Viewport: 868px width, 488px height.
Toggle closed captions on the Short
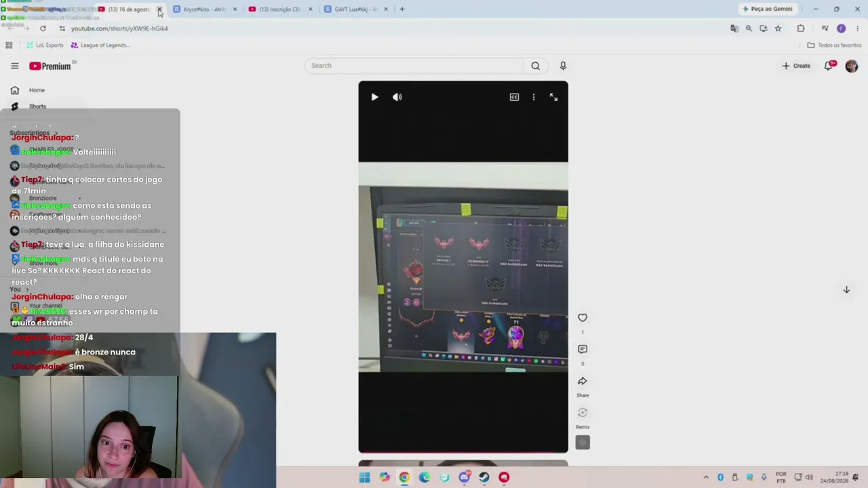514,97
